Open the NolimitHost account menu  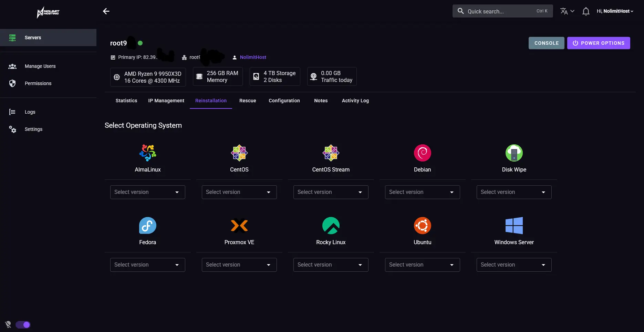coord(615,11)
